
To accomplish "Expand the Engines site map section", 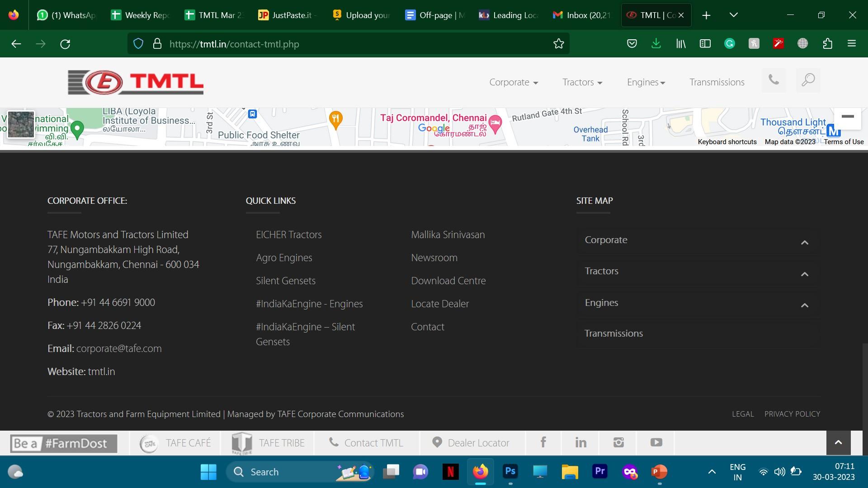I will 804,305.
